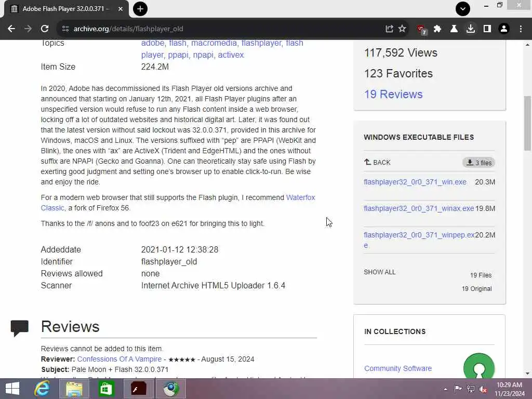Screen dimensions: 532x399
Task: Click the 19 Files count text
Action: click(x=481, y=275)
